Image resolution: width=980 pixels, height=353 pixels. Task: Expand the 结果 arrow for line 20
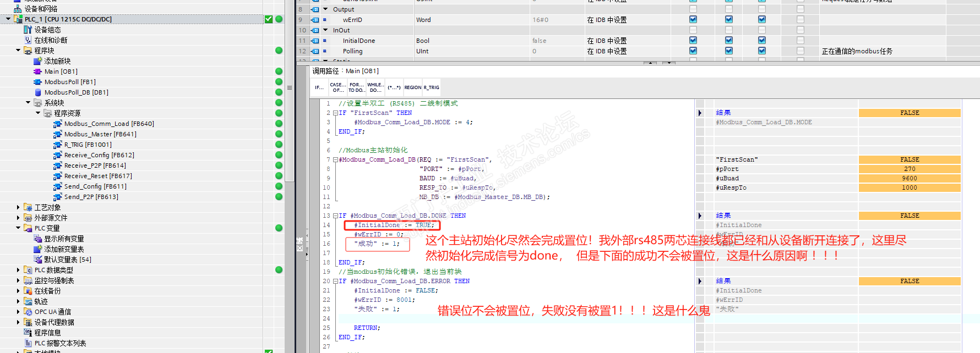pyautogui.click(x=700, y=282)
